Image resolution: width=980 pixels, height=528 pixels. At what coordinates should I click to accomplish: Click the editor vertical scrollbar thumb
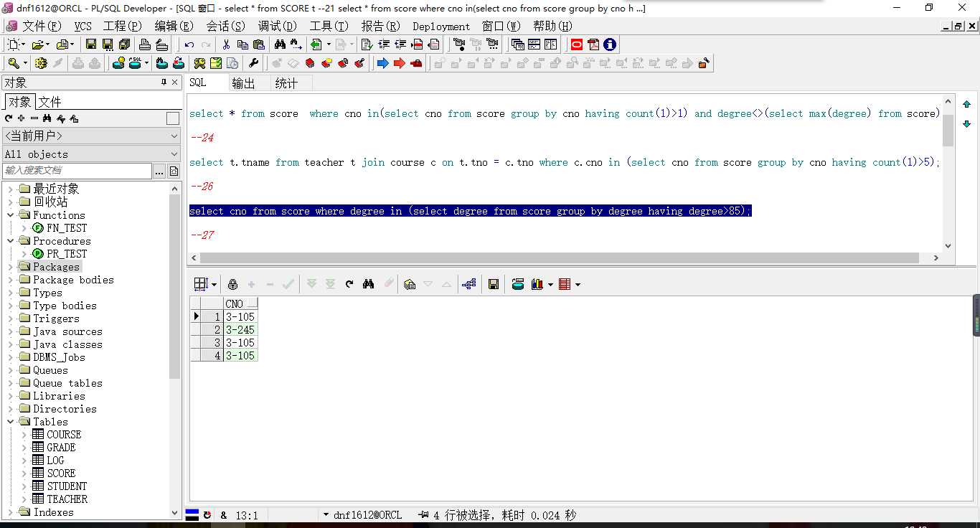[948, 130]
